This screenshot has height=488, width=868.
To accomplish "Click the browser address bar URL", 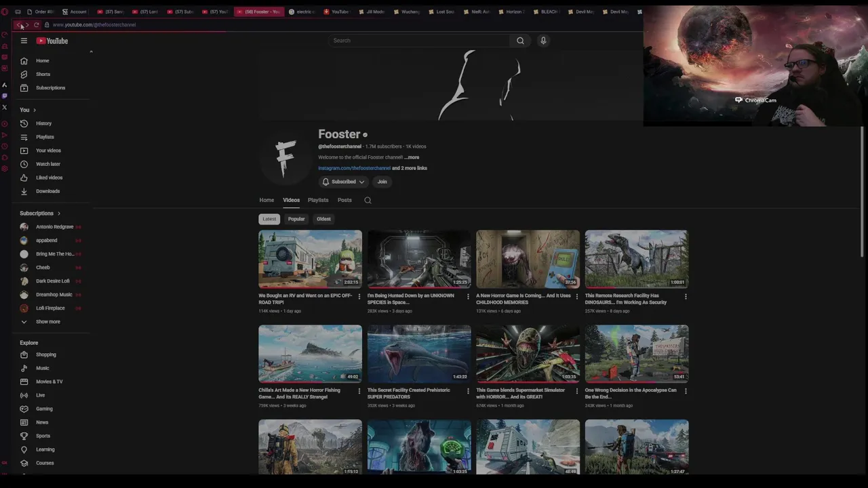I will (94, 25).
